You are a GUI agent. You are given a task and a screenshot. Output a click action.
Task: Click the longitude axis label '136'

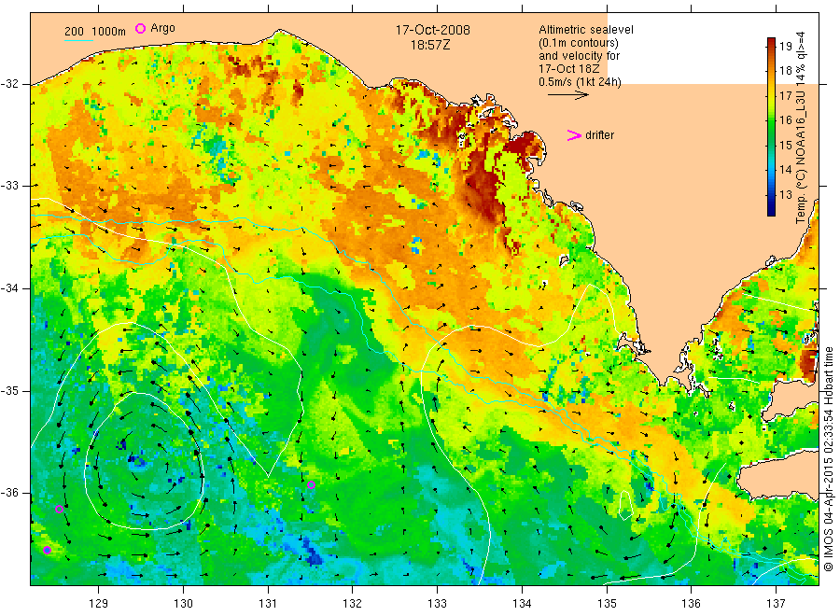click(691, 604)
